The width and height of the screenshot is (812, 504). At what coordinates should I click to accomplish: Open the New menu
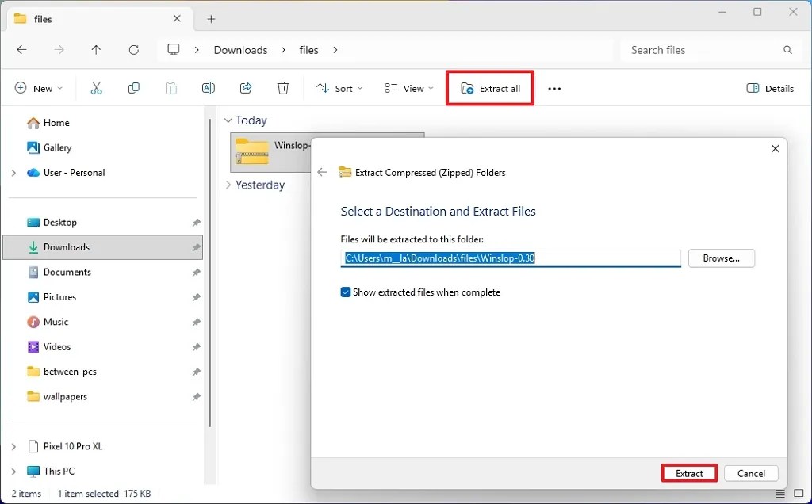38,88
